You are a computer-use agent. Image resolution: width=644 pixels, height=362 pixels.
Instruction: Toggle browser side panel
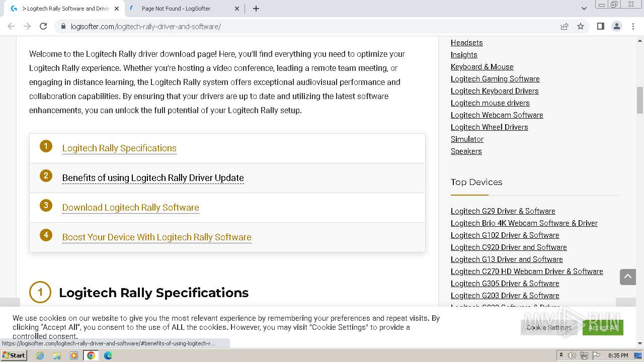[601, 26]
